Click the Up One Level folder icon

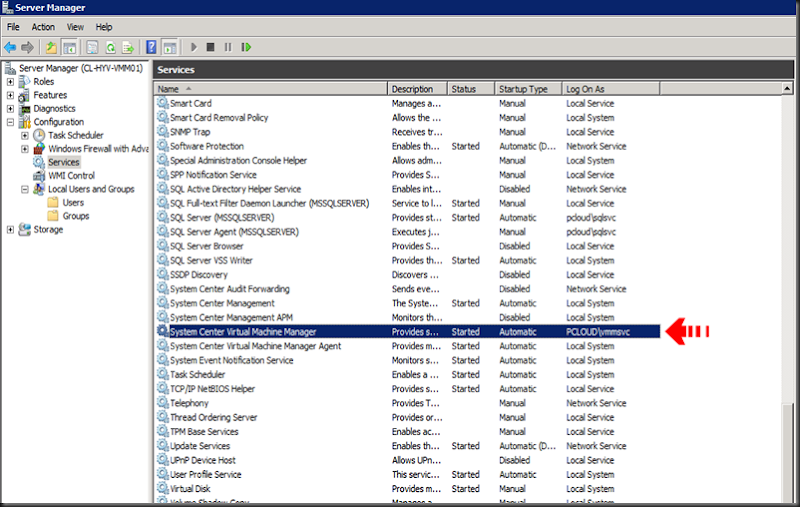coord(51,47)
